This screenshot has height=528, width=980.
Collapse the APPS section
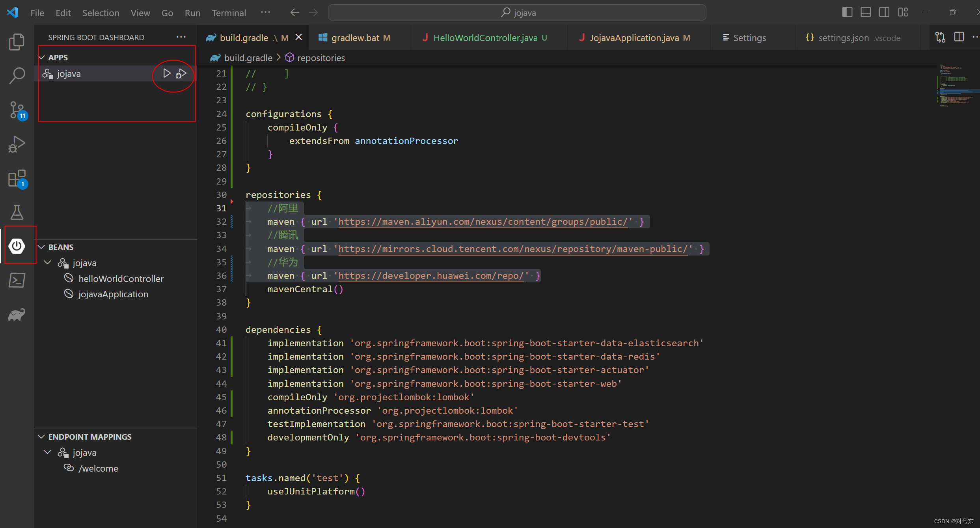tap(41, 58)
